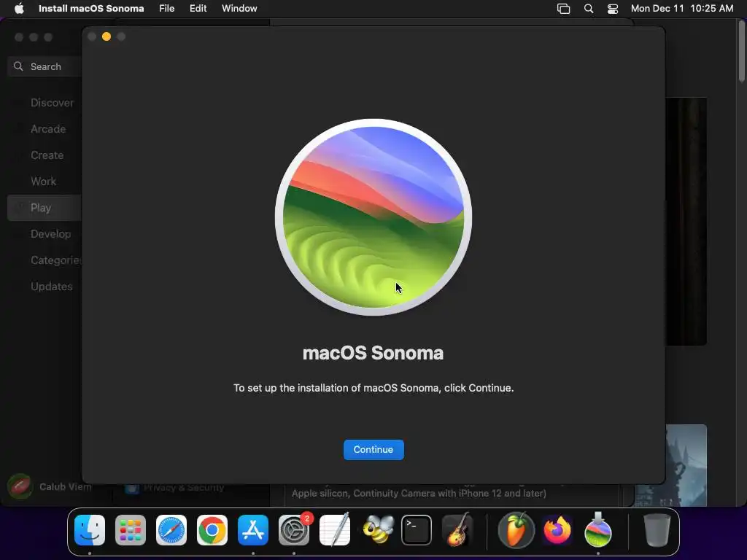The height and width of the screenshot is (560, 747).
Task: Click the 'macOS Sonoma' heading text
Action: (x=373, y=354)
